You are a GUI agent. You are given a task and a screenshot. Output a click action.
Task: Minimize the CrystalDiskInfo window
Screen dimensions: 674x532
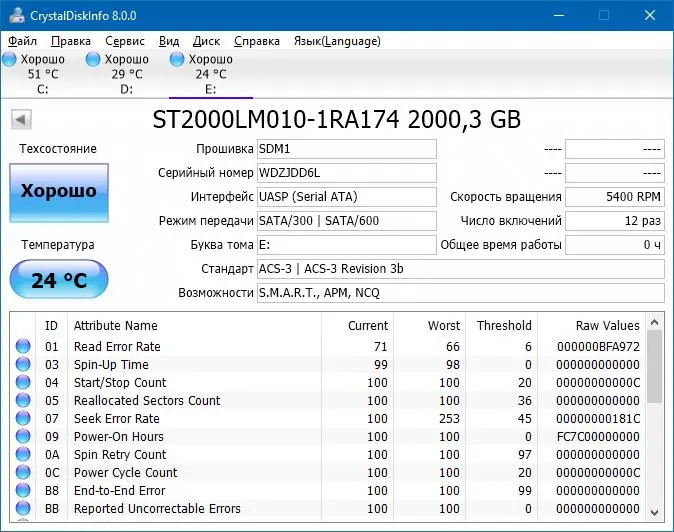tap(559, 15)
